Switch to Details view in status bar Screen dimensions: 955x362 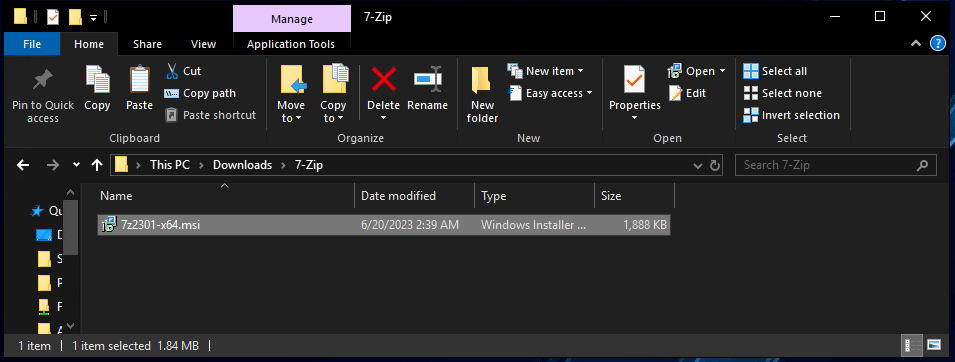pos(911,346)
